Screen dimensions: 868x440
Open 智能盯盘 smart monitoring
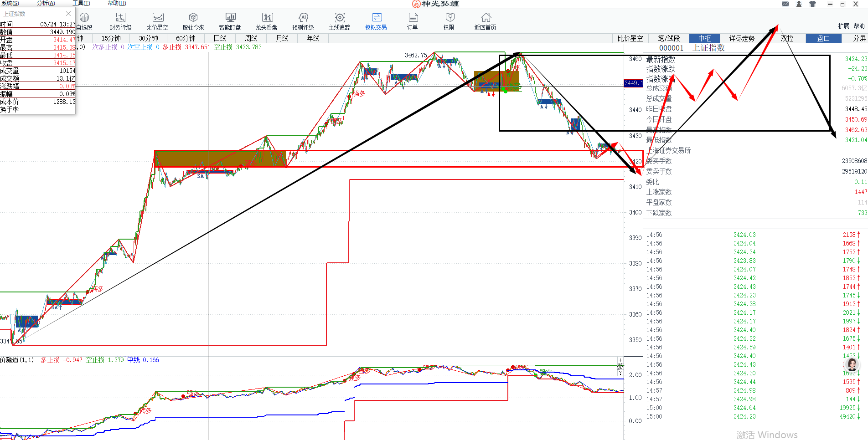(x=230, y=21)
